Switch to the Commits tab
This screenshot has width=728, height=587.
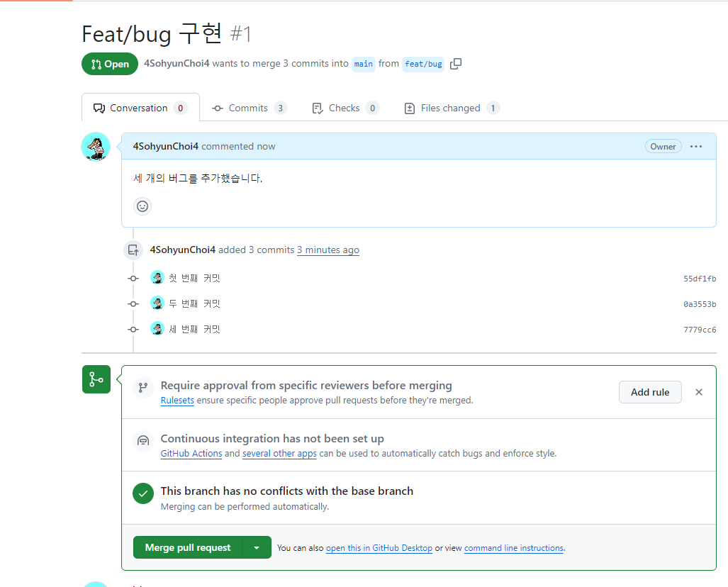250,107
